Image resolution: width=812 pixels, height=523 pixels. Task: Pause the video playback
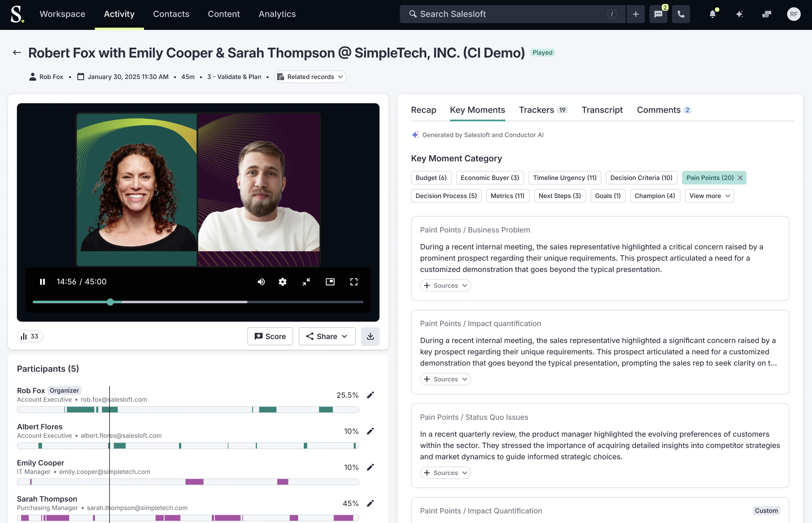click(42, 282)
